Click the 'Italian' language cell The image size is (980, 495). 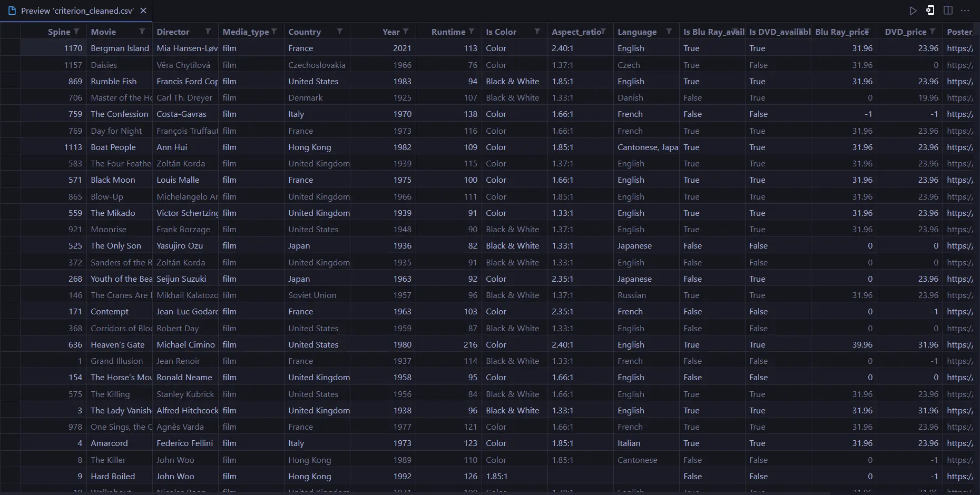646,443
